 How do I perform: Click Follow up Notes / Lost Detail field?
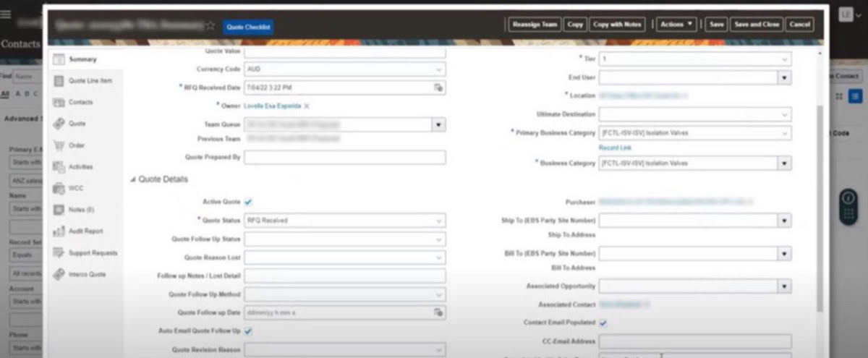click(344, 276)
